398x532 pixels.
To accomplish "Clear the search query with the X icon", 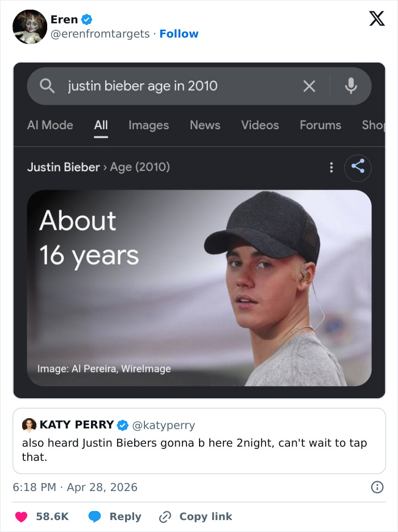I will (x=309, y=86).
